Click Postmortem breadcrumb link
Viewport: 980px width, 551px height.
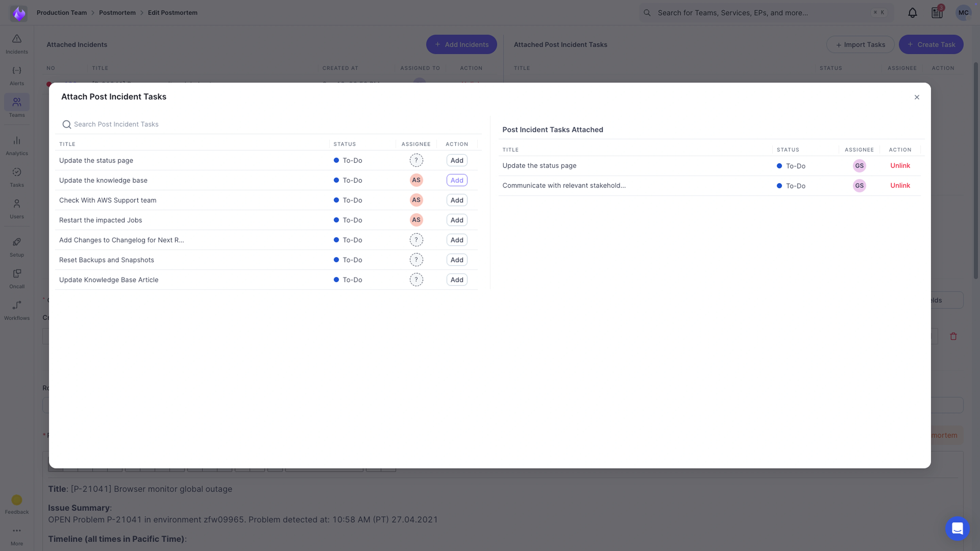point(117,13)
